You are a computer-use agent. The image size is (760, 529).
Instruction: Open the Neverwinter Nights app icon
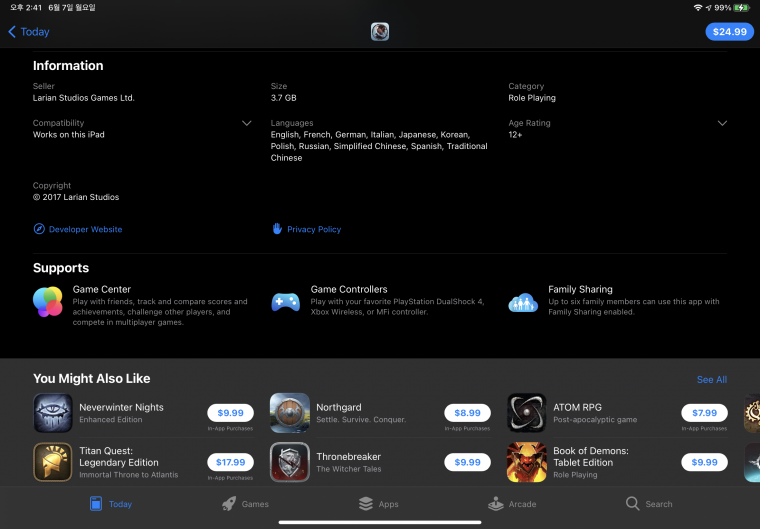point(53,413)
